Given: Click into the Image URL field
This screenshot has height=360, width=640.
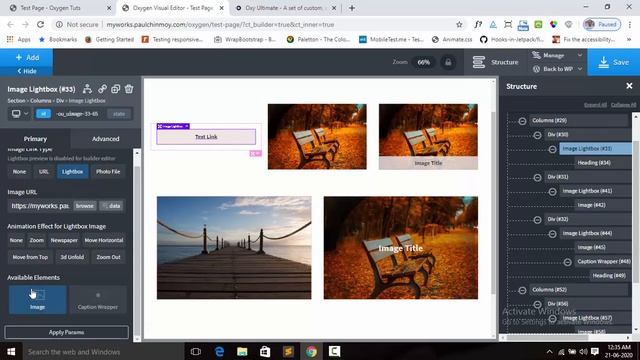Looking at the screenshot, I should pyautogui.click(x=40, y=206).
